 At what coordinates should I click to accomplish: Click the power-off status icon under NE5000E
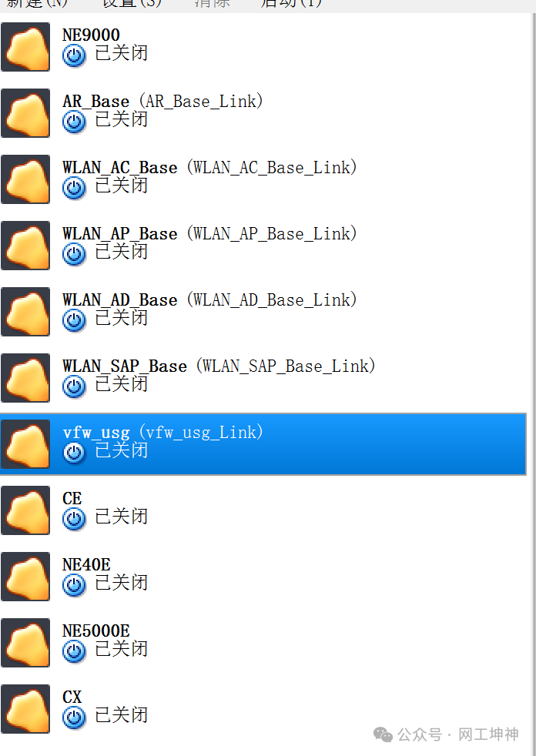tap(74, 651)
